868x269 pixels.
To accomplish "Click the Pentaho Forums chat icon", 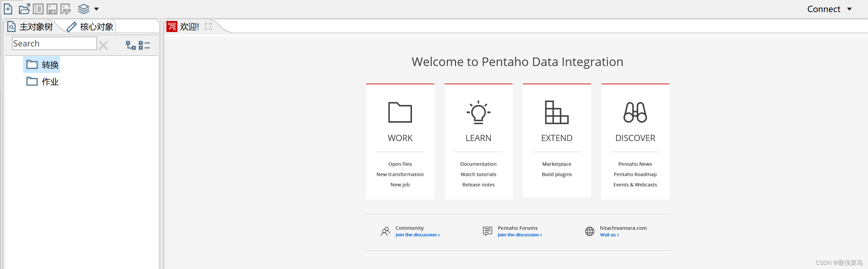I will tap(487, 231).
